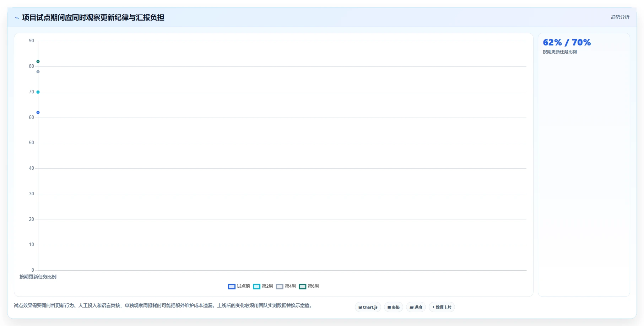The image size is (644, 326).
Task: Click the 按期更新任务比例 caption under the stat value
Action: [x=560, y=52]
